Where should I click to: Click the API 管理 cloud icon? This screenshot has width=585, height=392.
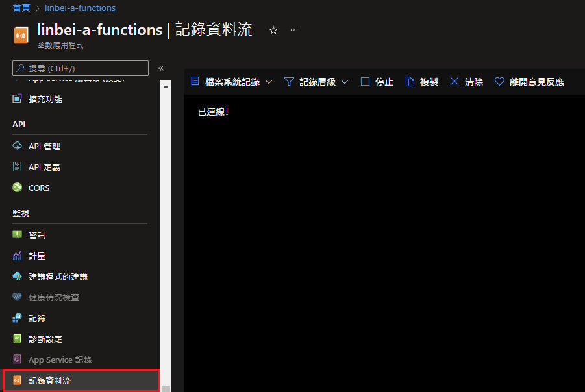[17, 146]
